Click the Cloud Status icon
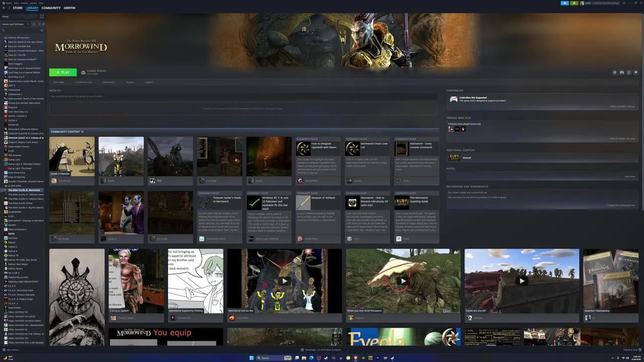The height and width of the screenshot is (362, 644). point(84,72)
